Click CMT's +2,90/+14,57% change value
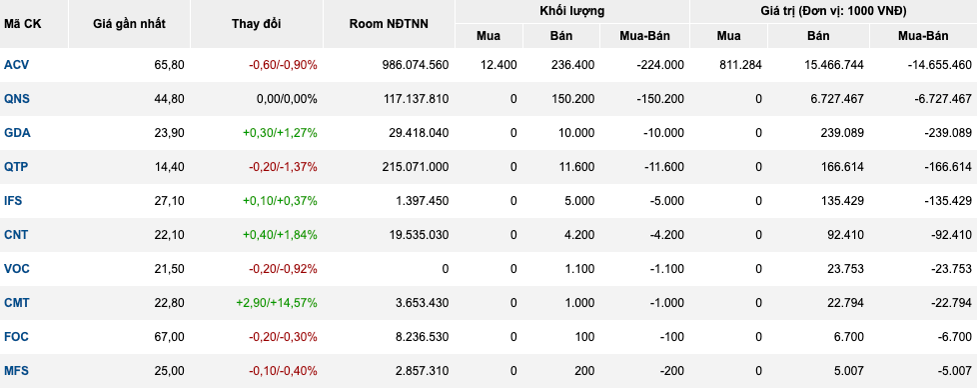 (x=277, y=302)
